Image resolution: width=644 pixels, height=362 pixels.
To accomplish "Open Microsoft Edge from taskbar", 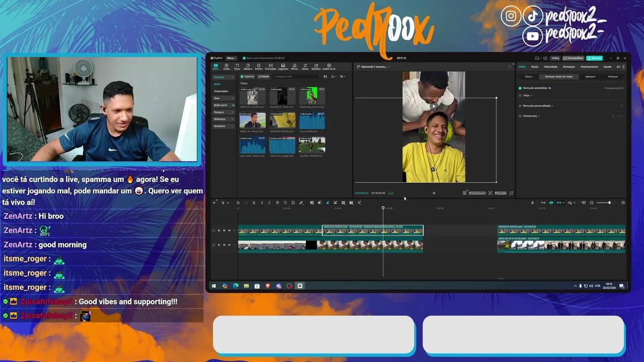I will (x=235, y=286).
